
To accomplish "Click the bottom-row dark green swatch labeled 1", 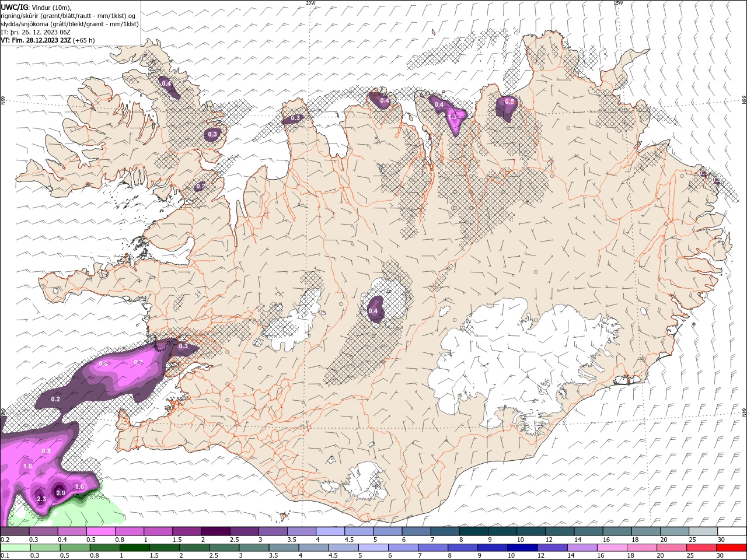I will 134,548.
